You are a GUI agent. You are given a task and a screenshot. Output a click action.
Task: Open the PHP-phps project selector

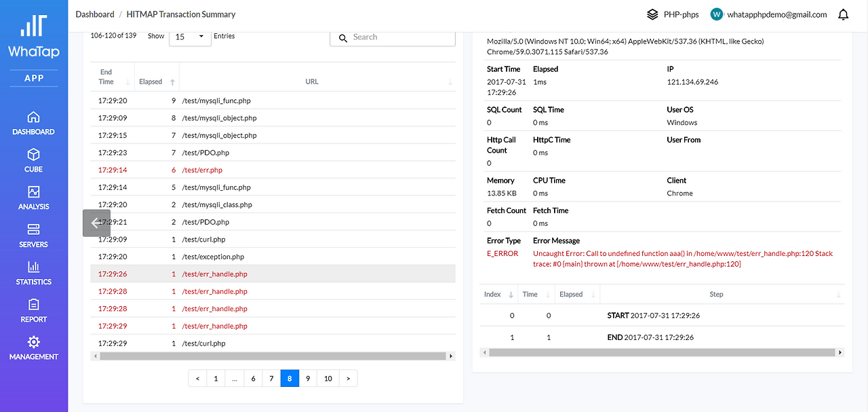click(x=672, y=14)
